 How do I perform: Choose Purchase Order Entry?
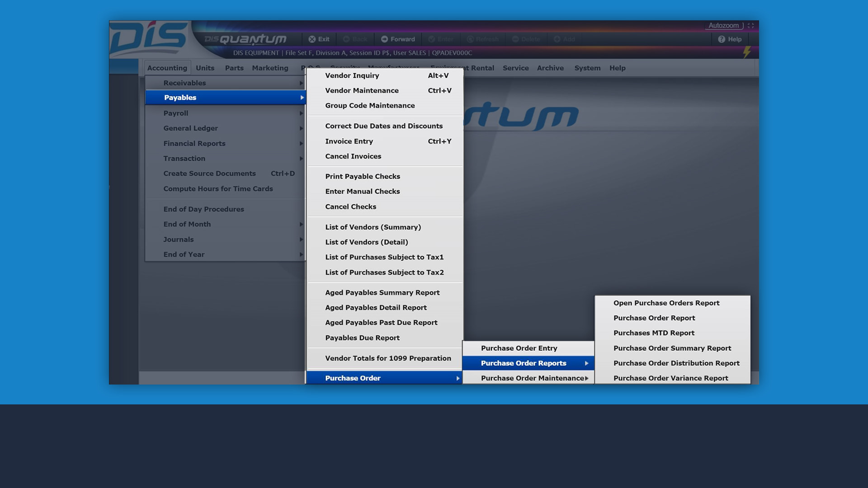[x=519, y=348]
